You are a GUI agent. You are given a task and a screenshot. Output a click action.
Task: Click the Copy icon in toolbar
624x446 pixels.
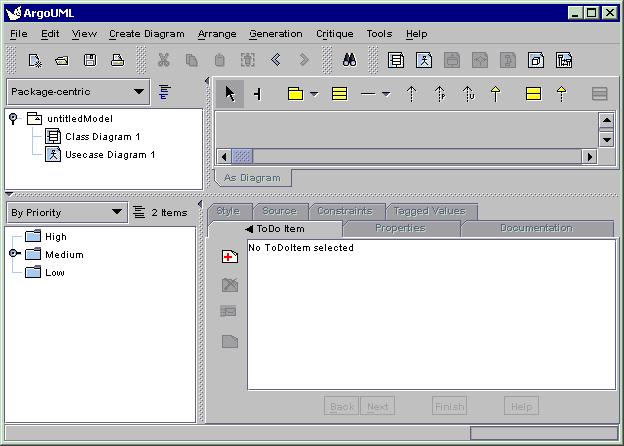tap(191, 60)
